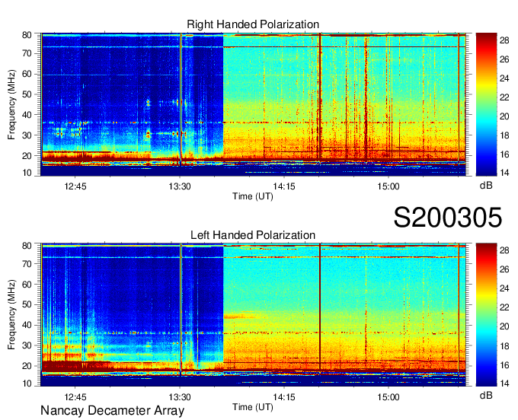Screen dimensions: 518x420
Task: Click "20" frequency tick on Right Handed plot
Action: click(x=27, y=156)
